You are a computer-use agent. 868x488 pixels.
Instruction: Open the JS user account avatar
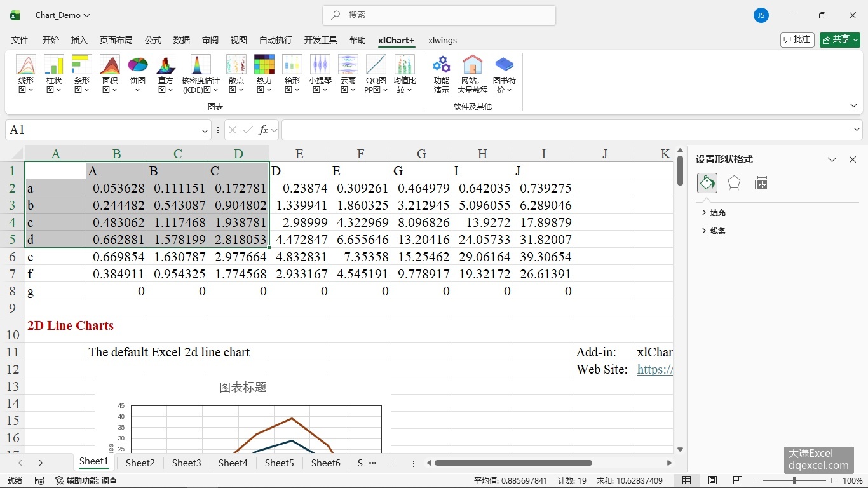tap(761, 15)
